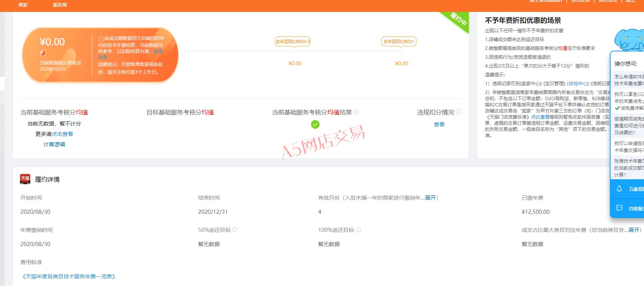Screen dimensions: 644x286
Task: Click the progress bar track between the two markers
Action: [348, 51]
